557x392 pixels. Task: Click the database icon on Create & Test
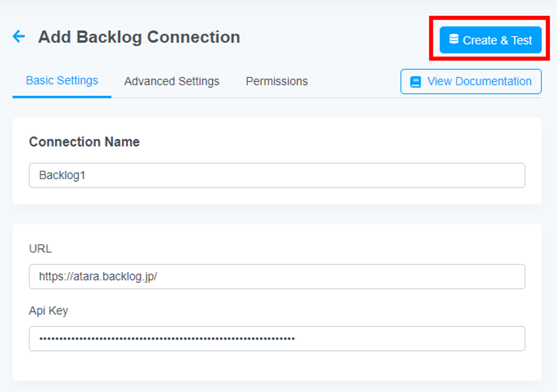pos(454,39)
